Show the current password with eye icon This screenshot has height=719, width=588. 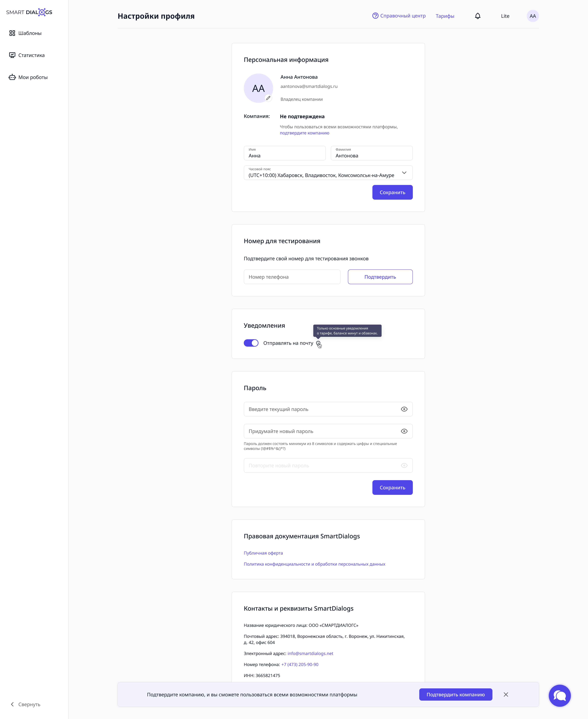[x=404, y=409]
